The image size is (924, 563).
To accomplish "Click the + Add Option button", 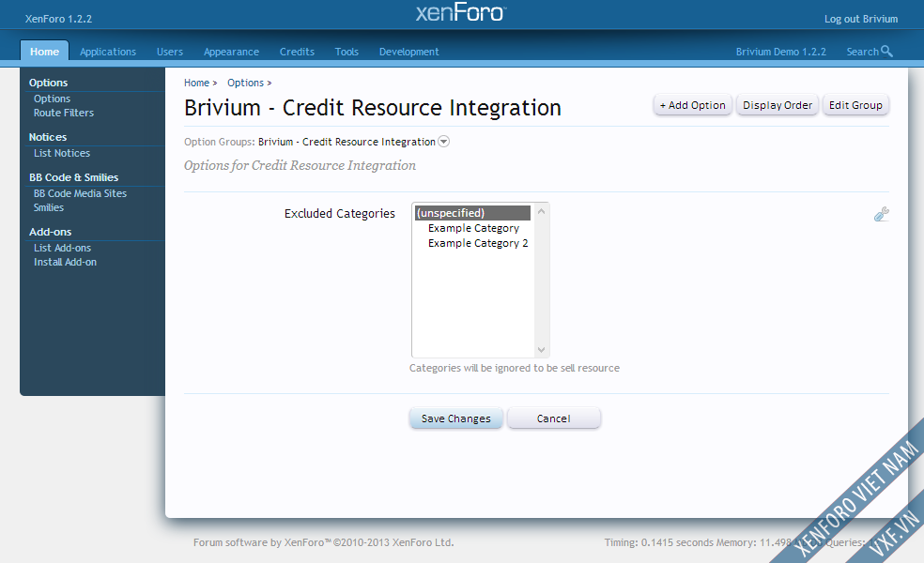I will 692,105.
